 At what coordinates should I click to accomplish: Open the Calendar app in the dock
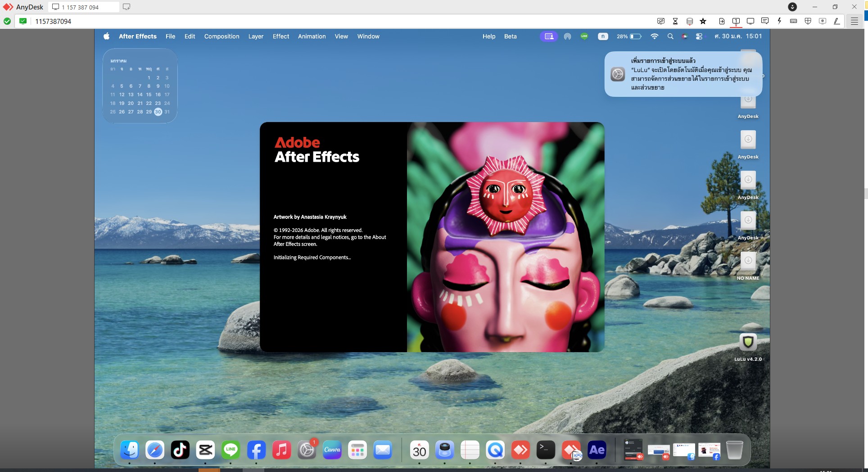(420, 450)
